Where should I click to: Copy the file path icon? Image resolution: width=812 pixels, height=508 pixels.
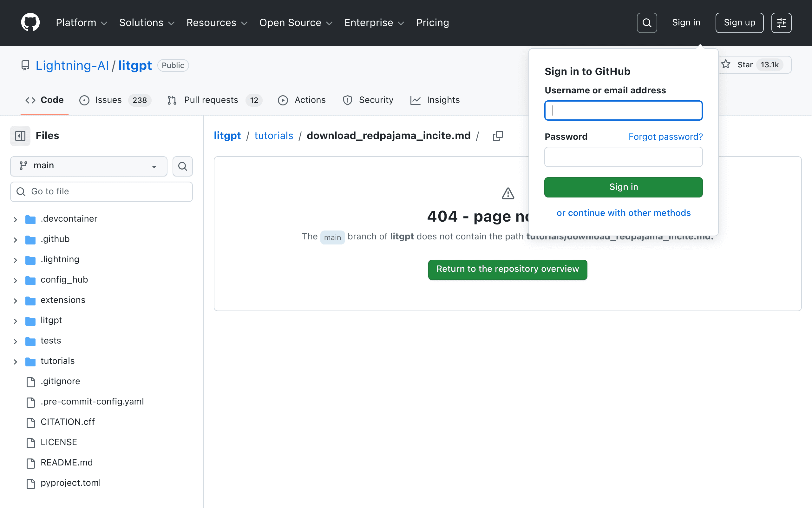[x=498, y=136]
